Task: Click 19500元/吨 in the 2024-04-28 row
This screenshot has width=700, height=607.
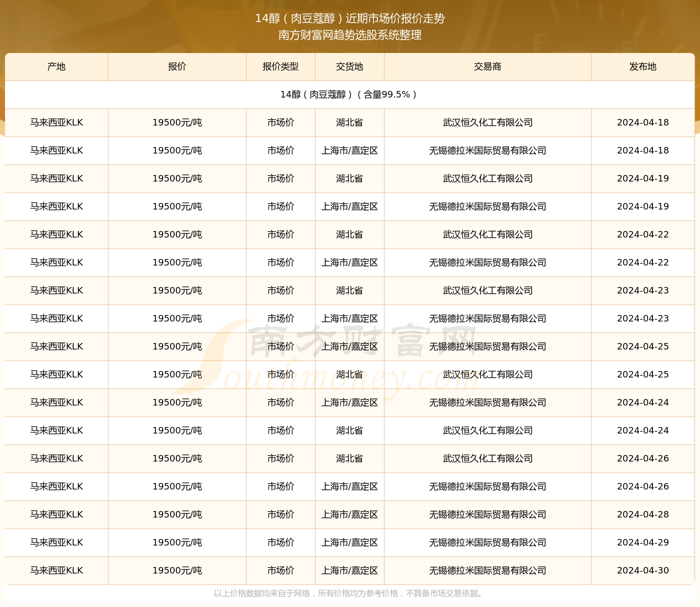Action: [177, 514]
